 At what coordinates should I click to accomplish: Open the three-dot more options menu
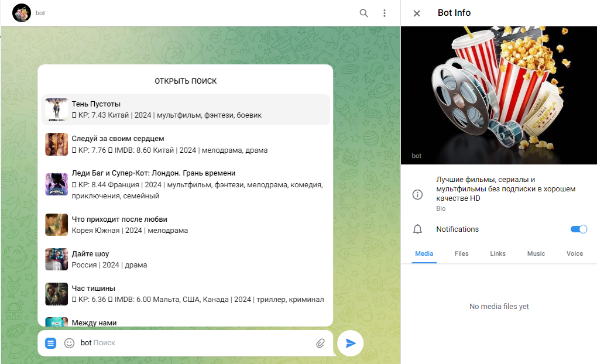(x=385, y=13)
